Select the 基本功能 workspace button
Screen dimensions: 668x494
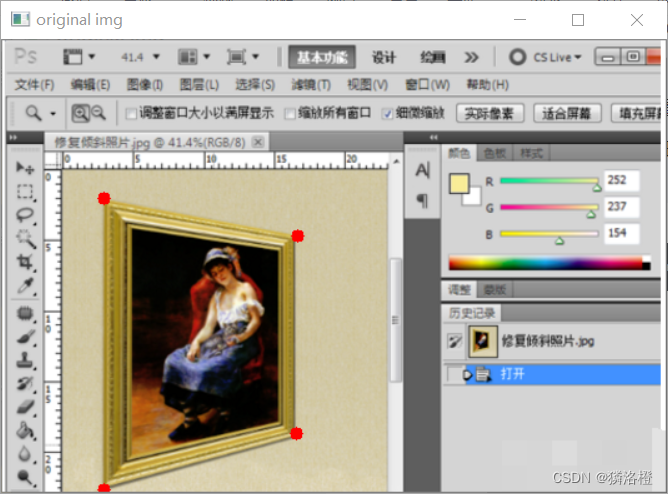pos(322,57)
